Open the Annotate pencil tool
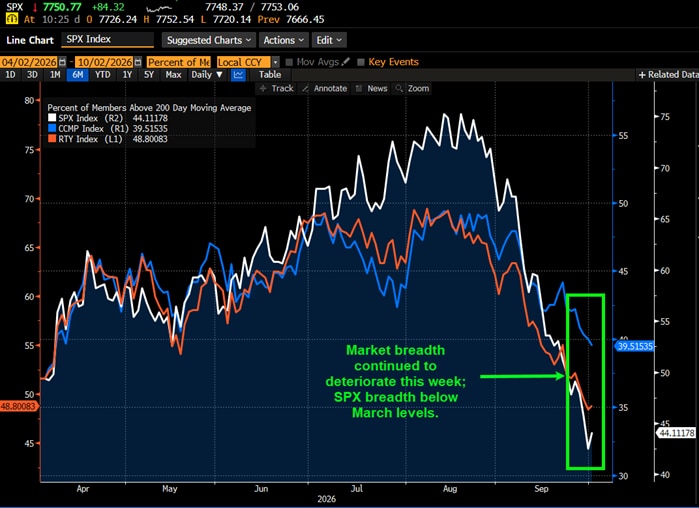 (x=325, y=88)
